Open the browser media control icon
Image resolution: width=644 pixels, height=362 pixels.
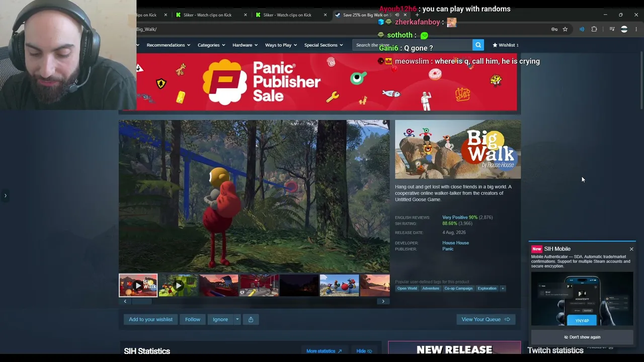click(612, 29)
